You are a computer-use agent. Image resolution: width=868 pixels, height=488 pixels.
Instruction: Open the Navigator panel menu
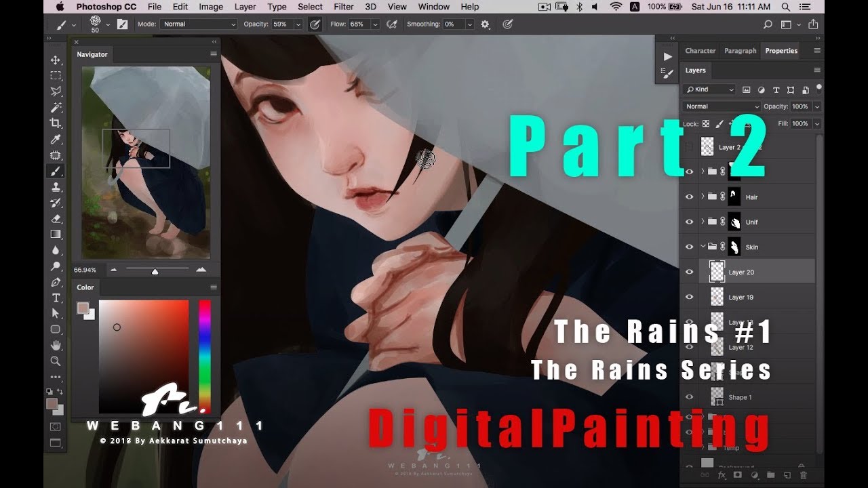coord(214,54)
